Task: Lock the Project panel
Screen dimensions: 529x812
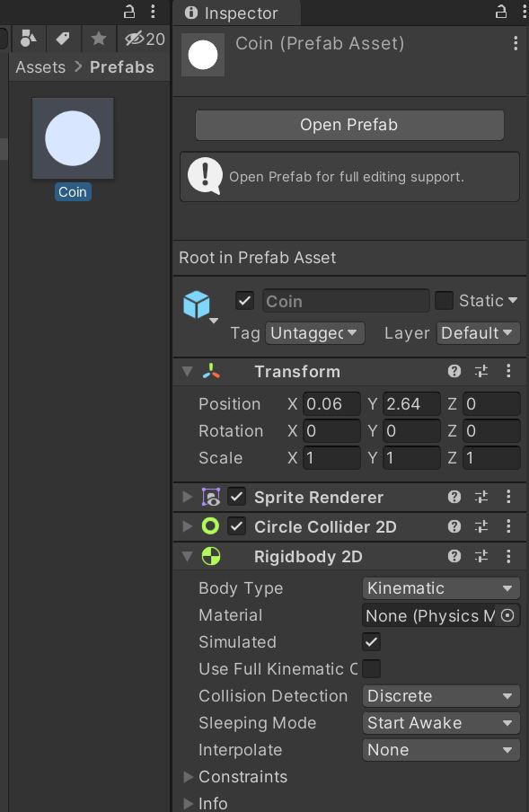Action: coord(129,12)
